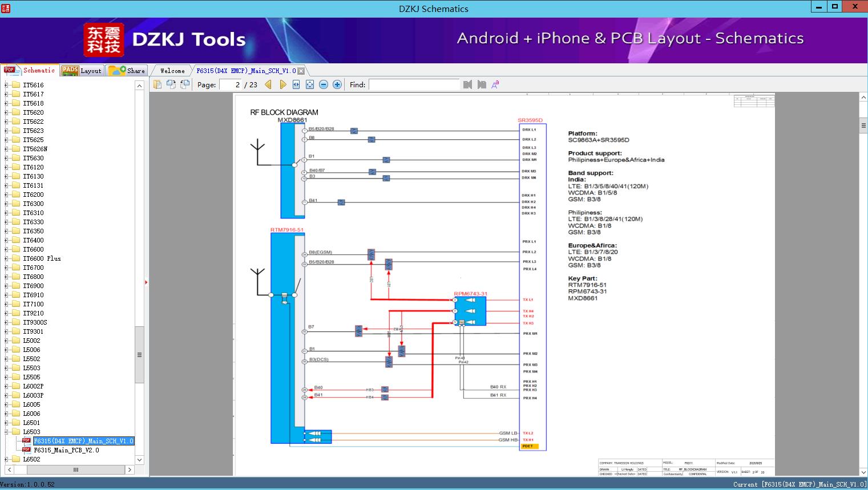This screenshot has height=490, width=868.
Task: Click the tree vertical scrollbar thumb
Action: tap(139, 354)
